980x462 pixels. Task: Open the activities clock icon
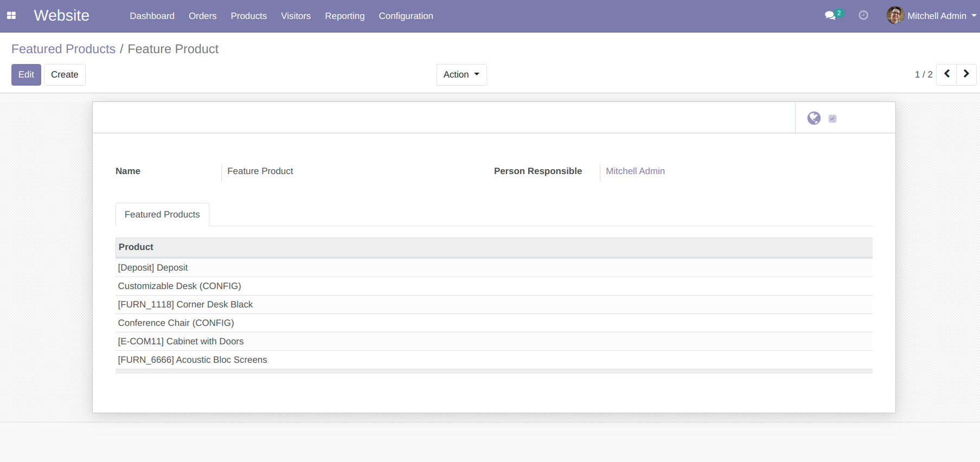863,16
